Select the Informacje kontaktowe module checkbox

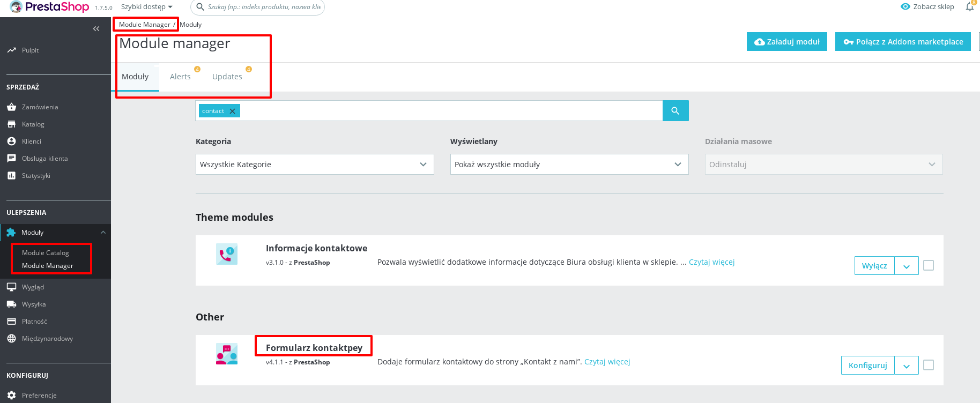(x=929, y=265)
